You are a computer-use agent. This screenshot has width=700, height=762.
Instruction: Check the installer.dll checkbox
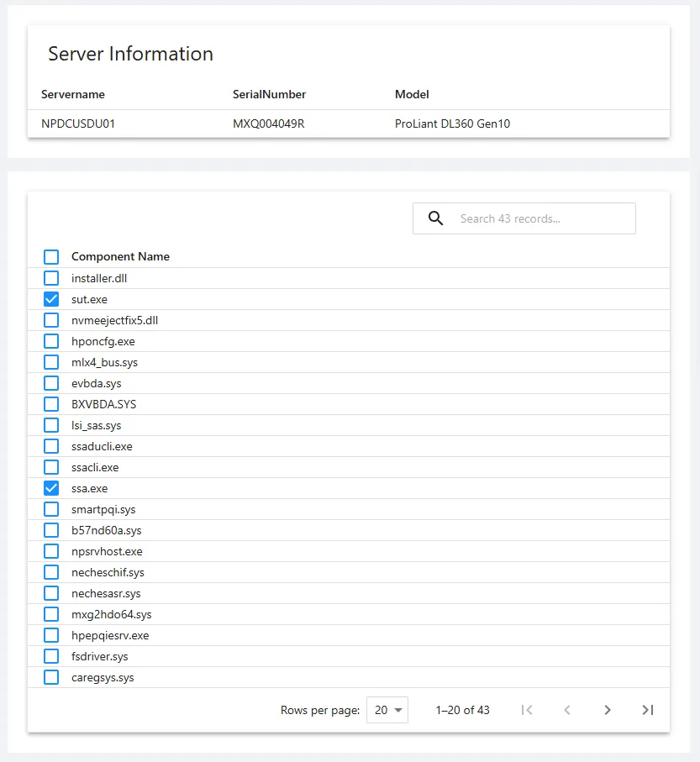pos(51,278)
